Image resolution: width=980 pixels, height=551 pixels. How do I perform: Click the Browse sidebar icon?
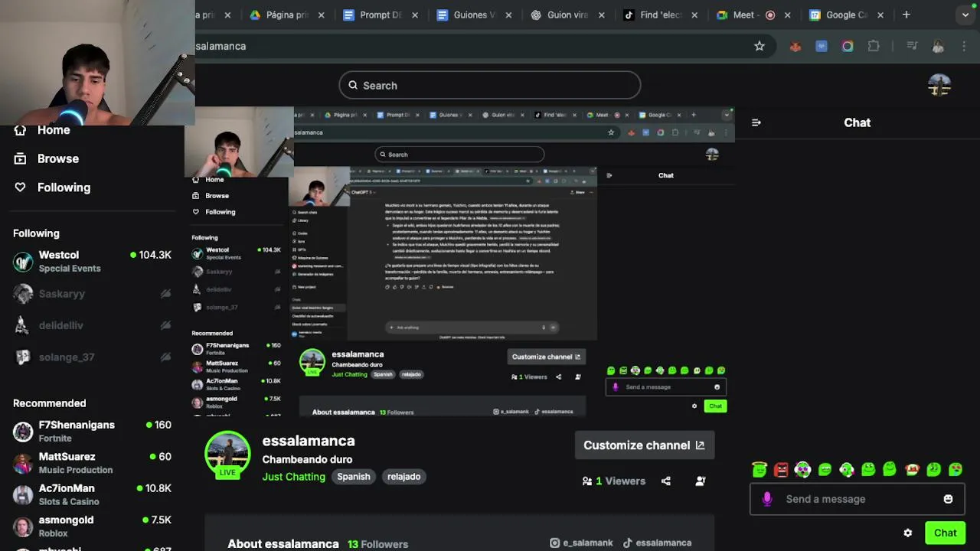coord(21,158)
